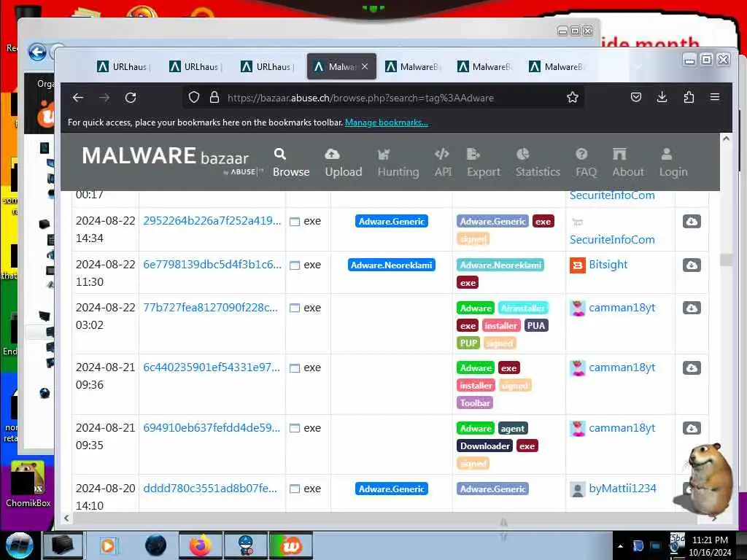Image resolution: width=747 pixels, height=560 pixels.
Task: Click the shield tracking protection icon
Action: (x=194, y=98)
